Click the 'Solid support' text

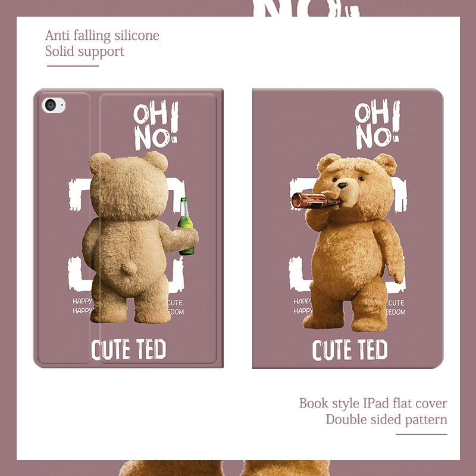pos(84,51)
